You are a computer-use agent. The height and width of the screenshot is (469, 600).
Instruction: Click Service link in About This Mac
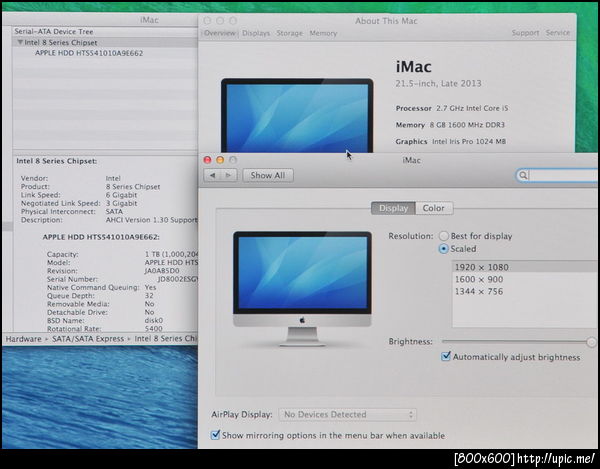click(x=558, y=33)
